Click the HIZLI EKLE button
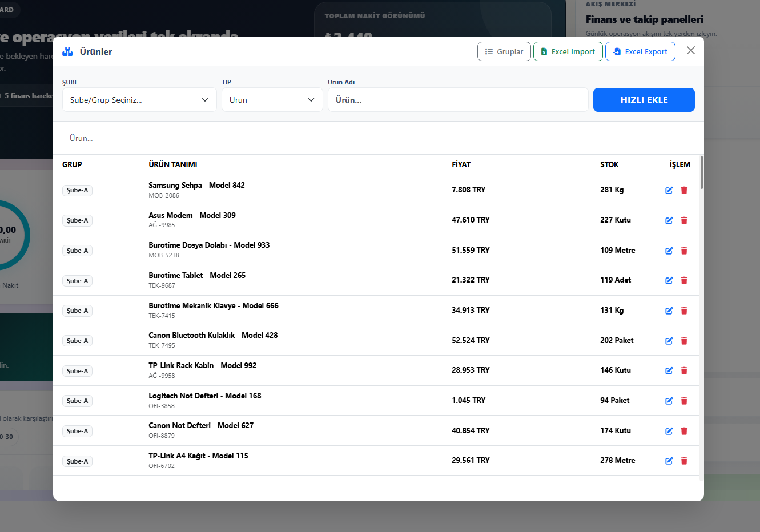Screen dimensions: 760x532 click(644, 100)
